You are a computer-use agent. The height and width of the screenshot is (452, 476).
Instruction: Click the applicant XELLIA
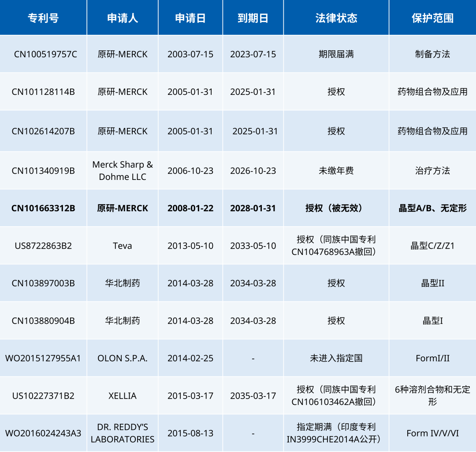tap(123, 396)
